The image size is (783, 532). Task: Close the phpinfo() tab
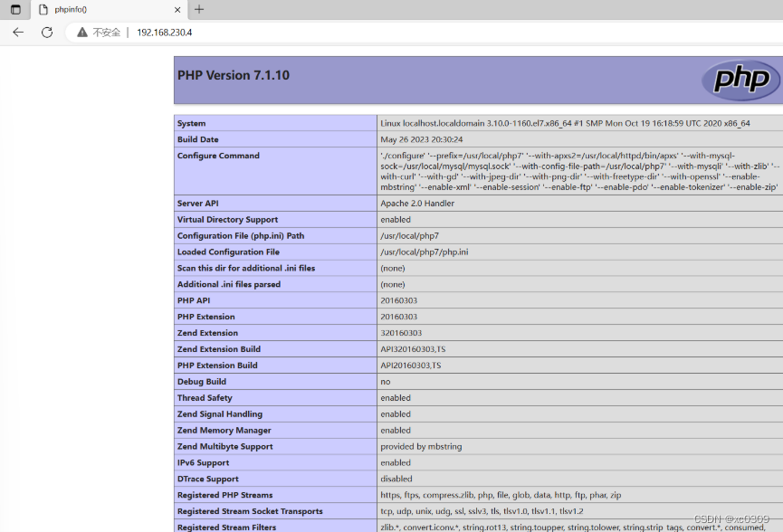[177, 9]
